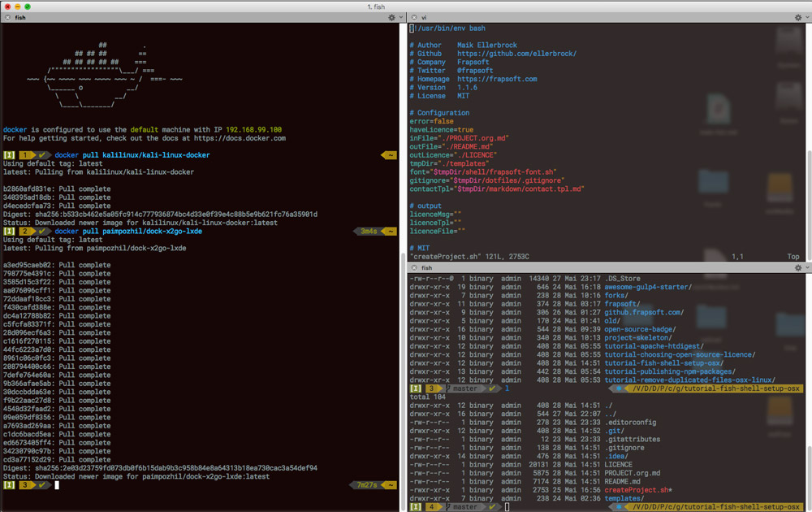This screenshot has height=512, width=812.
Task: Click the 'open-source-badge/' directory
Action: pos(640,329)
